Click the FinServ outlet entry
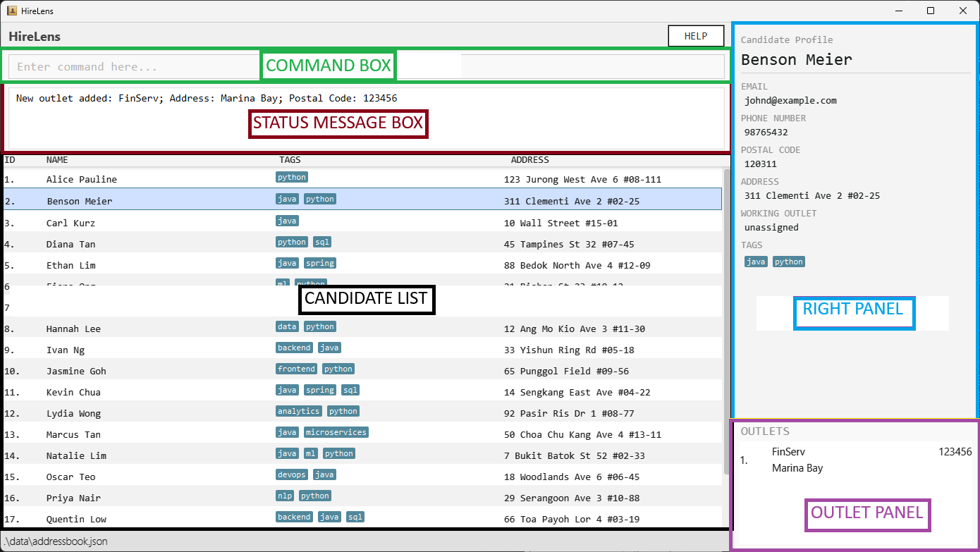This screenshot has width=980, height=552. [x=855, y=460]
